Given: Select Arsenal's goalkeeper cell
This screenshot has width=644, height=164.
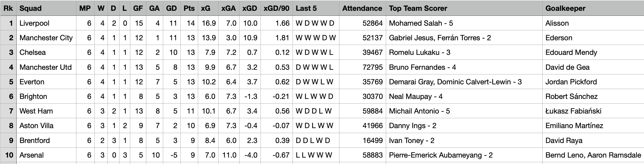Looking at the screenshot, I should click(x=593, y=155).
